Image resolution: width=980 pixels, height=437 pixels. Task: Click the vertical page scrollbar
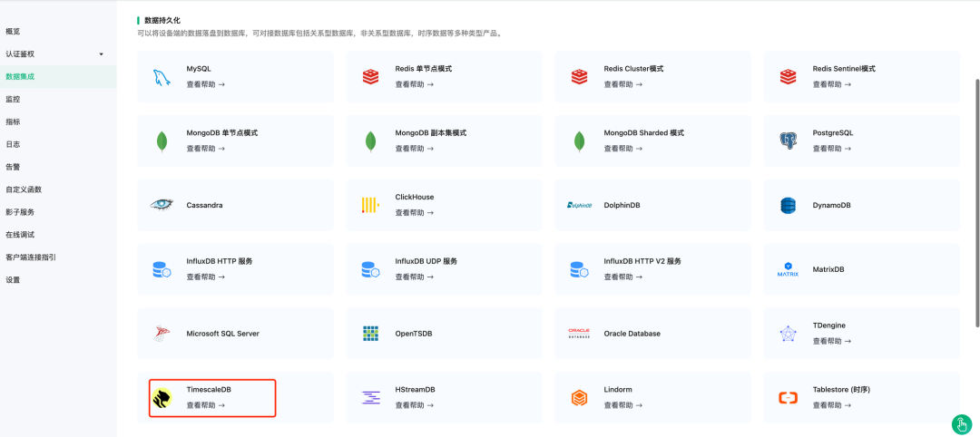point(977,205)
